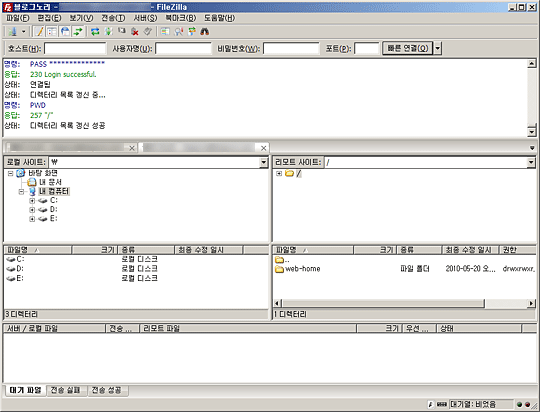
Task: Toggle the transfer queue display
Action: pos(78,32)
